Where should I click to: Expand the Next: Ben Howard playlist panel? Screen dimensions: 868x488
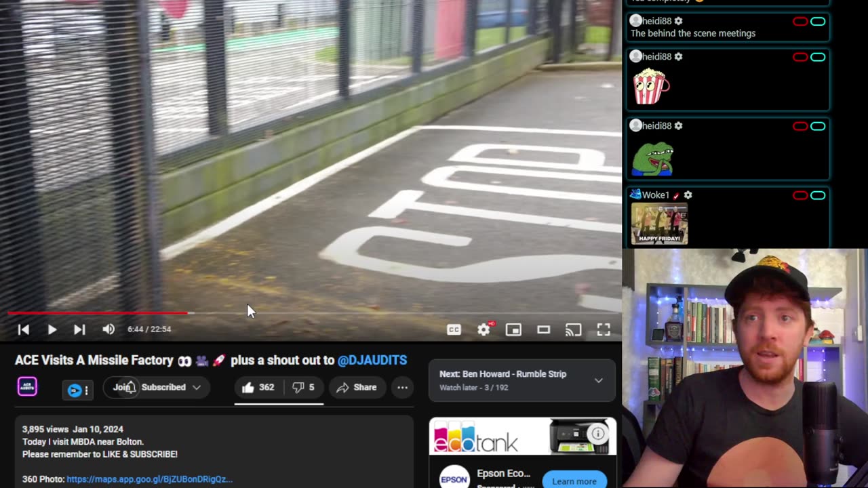(599, 381)
